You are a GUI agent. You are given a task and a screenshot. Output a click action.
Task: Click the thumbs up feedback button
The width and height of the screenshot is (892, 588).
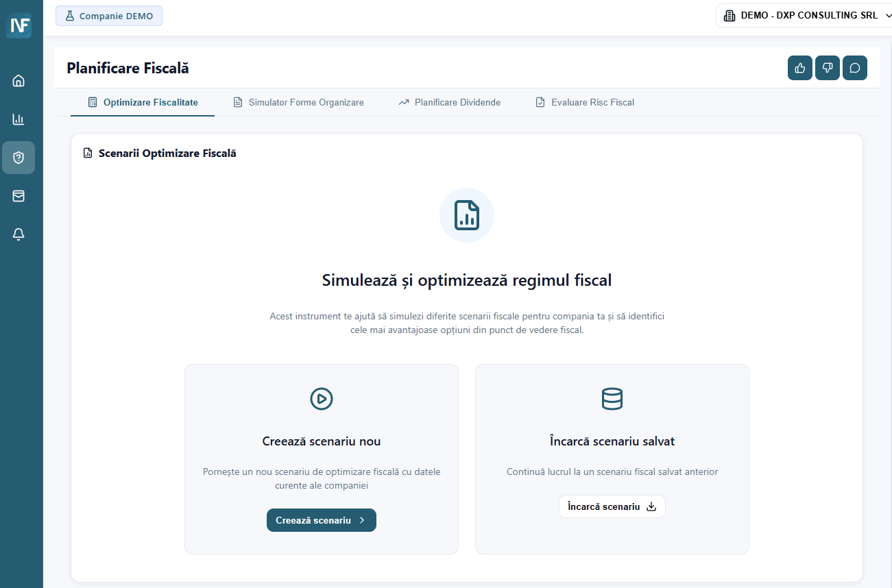[x=800, y=68]
